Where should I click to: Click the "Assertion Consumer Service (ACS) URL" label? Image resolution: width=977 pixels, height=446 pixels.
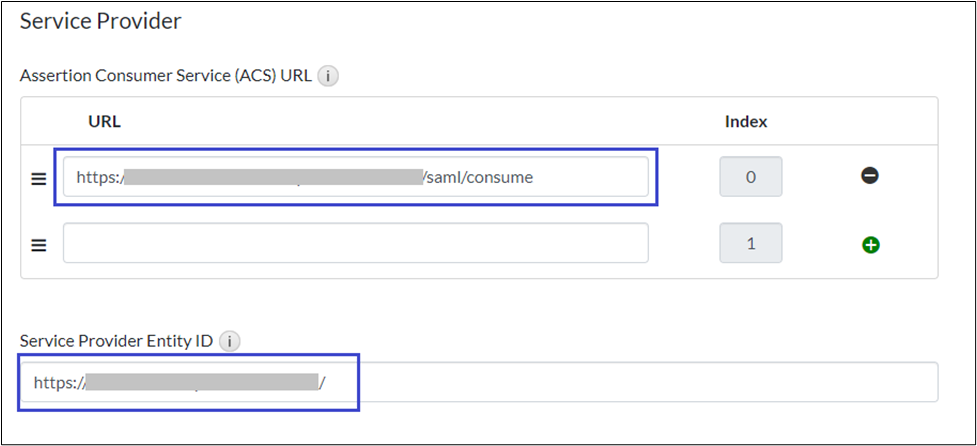(x=166, y=76)
